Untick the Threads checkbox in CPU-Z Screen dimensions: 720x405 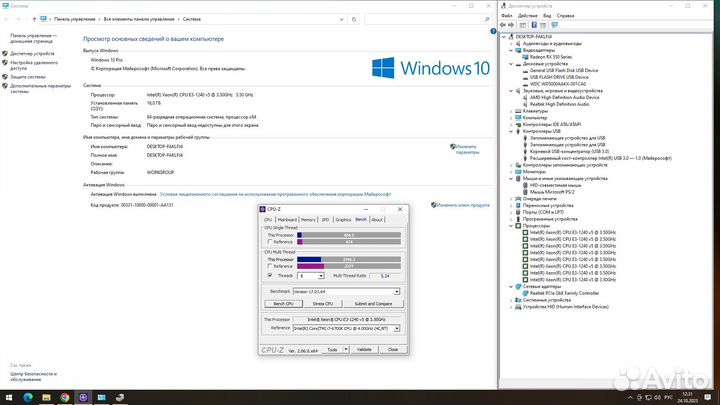click(270, 275)
